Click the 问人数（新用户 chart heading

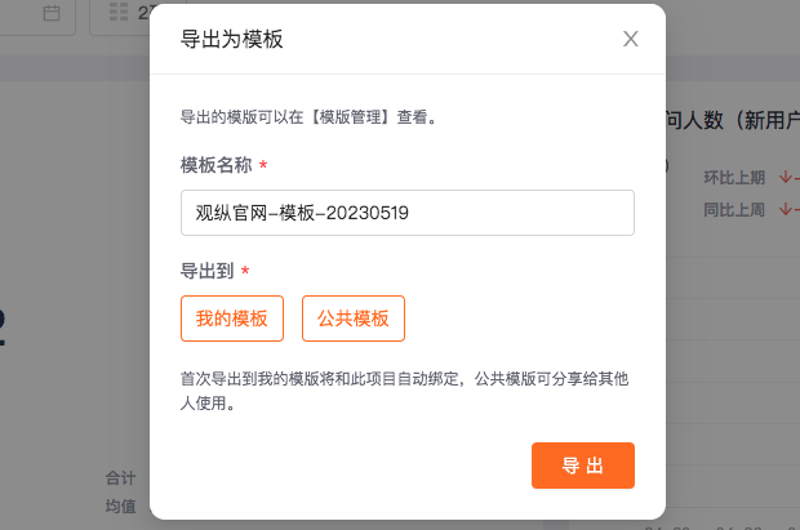click(733, 120)
